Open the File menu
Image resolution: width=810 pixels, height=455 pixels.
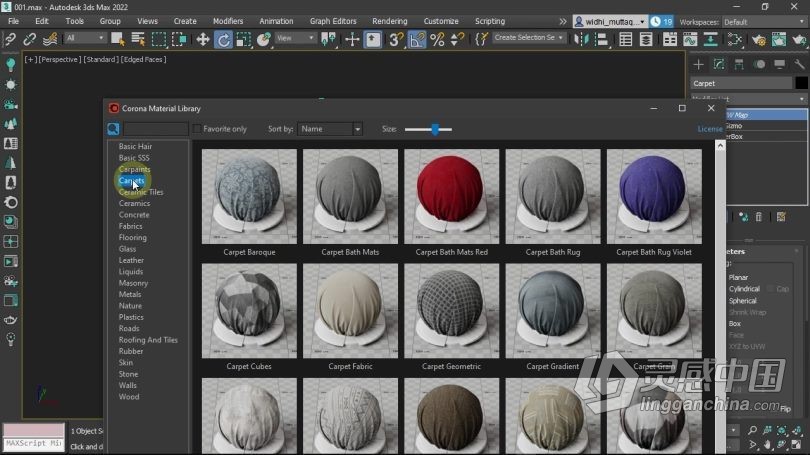point(13,21)
